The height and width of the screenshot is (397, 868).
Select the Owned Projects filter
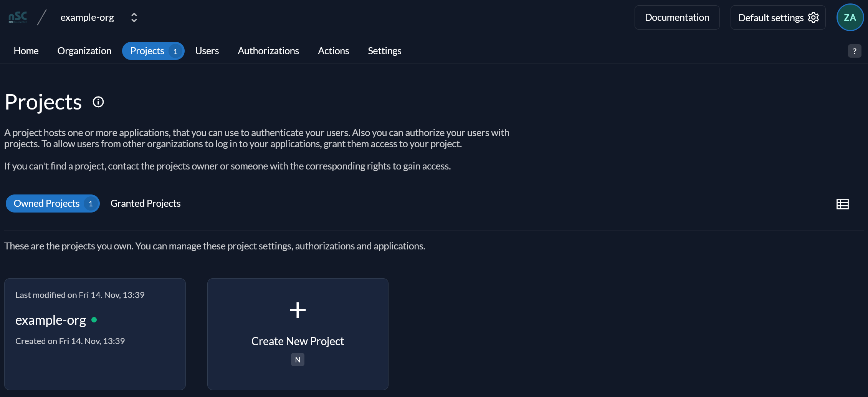[53, 203]
